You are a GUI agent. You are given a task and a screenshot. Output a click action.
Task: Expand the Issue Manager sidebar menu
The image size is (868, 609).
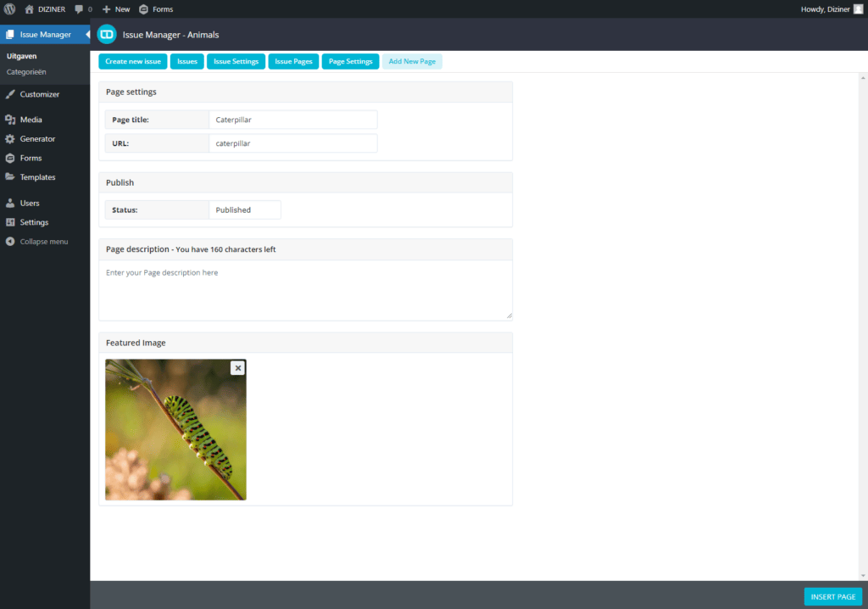45,35
